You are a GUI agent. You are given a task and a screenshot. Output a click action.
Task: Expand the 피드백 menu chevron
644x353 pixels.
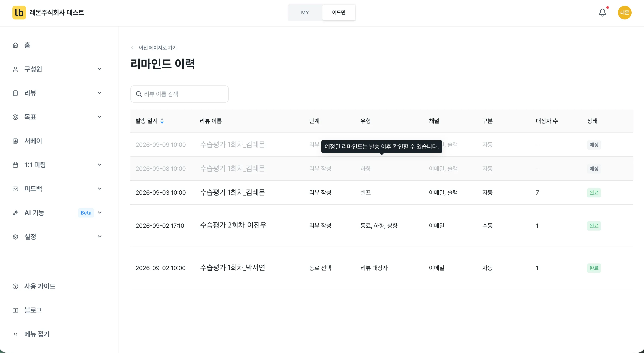point(99,189)
